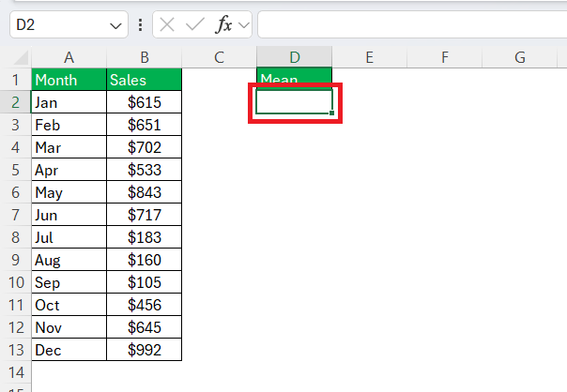Image resolution: width=567 pixels, height=392 pixels.
Task: Click the Oct cell
Action: pos(69,305)
